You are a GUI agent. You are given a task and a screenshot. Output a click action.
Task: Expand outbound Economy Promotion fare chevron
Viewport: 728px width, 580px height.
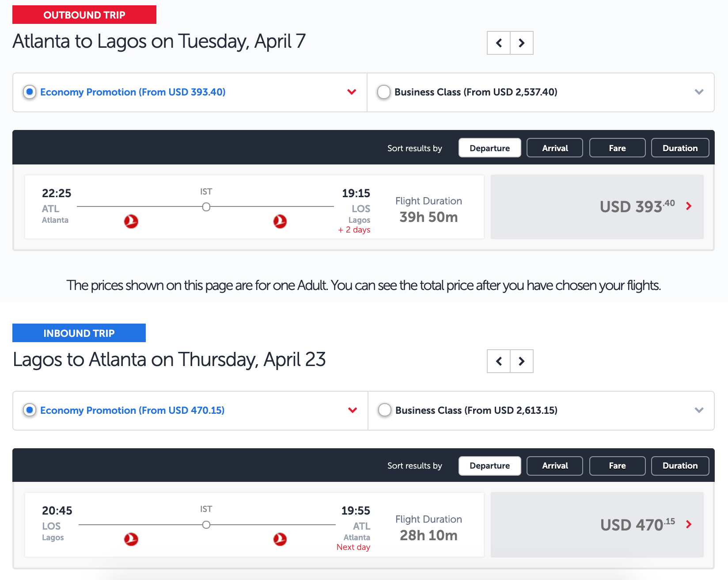point(352,92)
